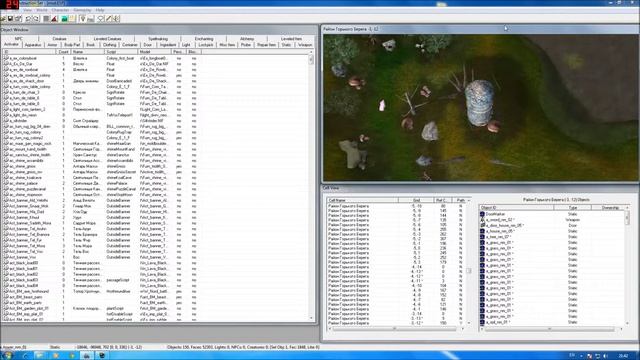
Task: Select the Repair Item tab
Action: pyautogui.click(x=266, y=45)
